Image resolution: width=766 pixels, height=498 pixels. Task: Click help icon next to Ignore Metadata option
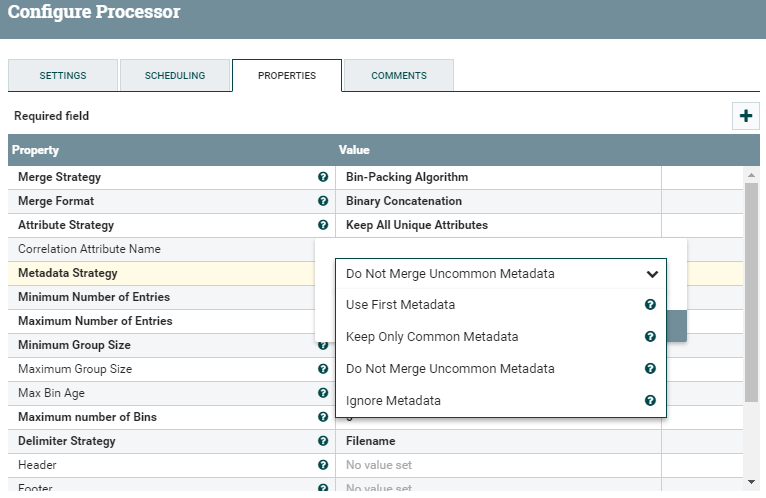[650, 401]
